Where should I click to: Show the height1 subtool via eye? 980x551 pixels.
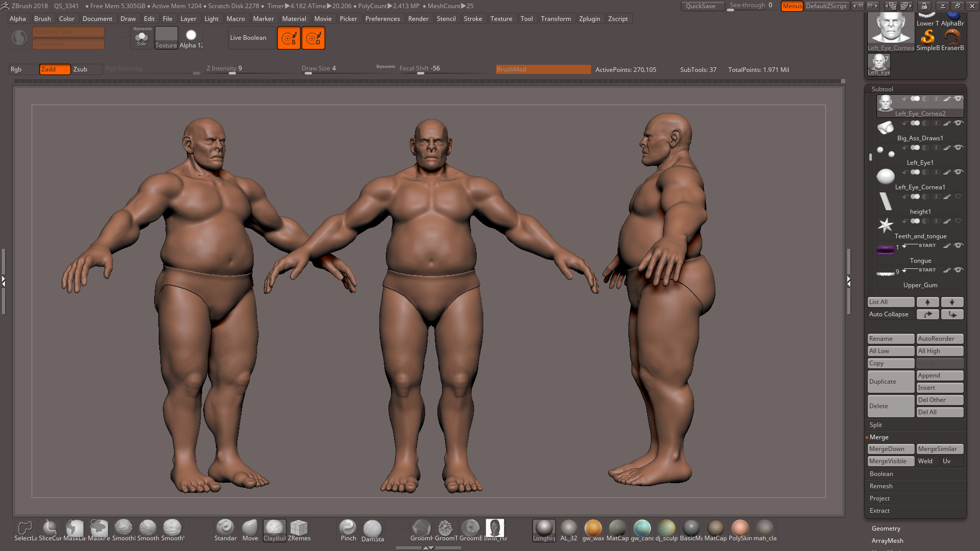click(x=958, y=196)
